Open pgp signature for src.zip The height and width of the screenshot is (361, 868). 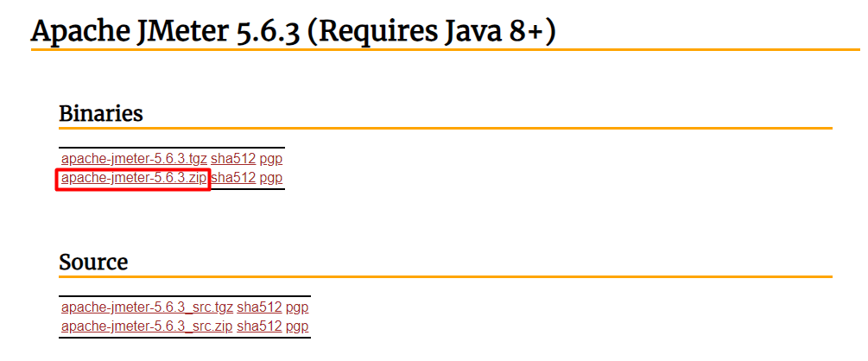tap(297, 326)
